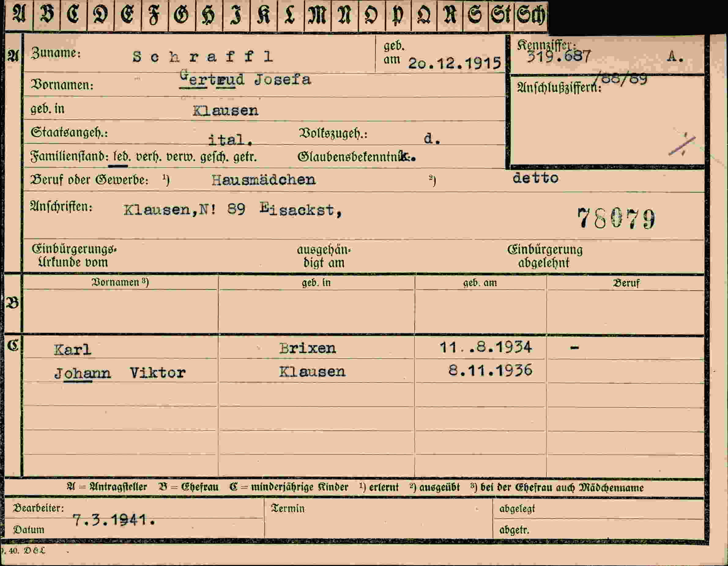
Task: Select the Sch index tab
Action: 531,15
